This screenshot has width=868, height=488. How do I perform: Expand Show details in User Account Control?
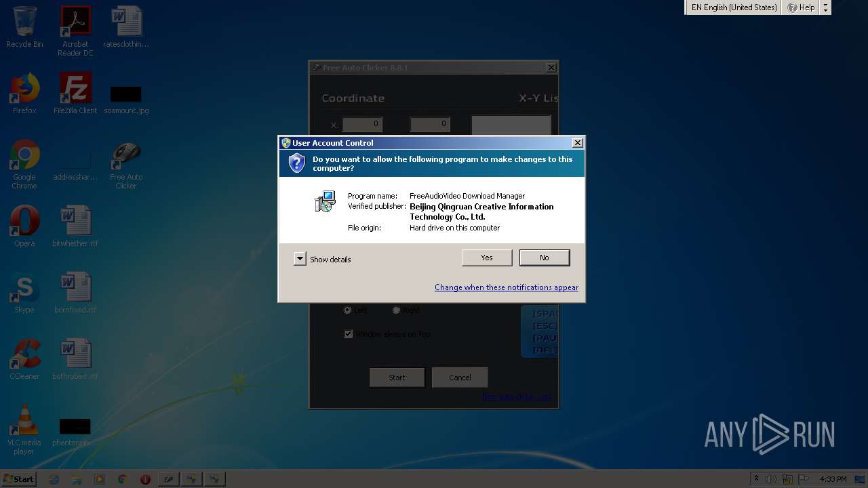tap(300, 259)
